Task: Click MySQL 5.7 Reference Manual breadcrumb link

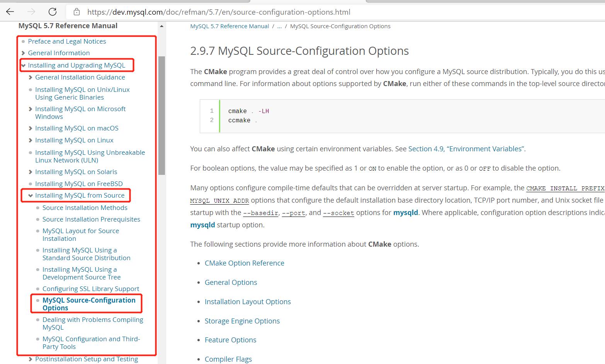Action: click(x=229, y=26)
